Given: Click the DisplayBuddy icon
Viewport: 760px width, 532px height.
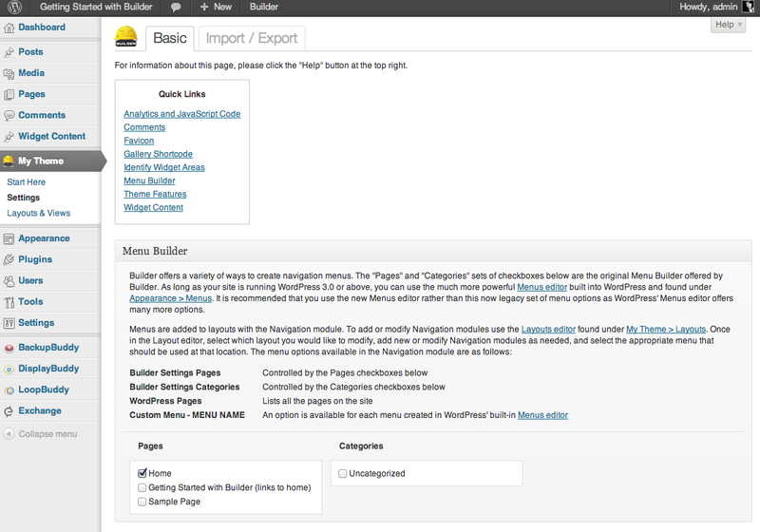Looking at the screenshot, I should click(x=9, y=370).
